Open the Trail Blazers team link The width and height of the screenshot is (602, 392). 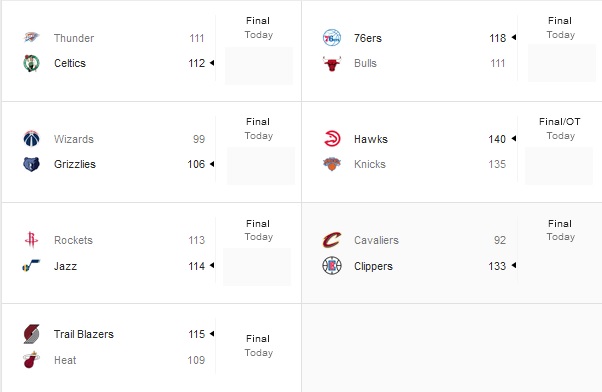84,334
